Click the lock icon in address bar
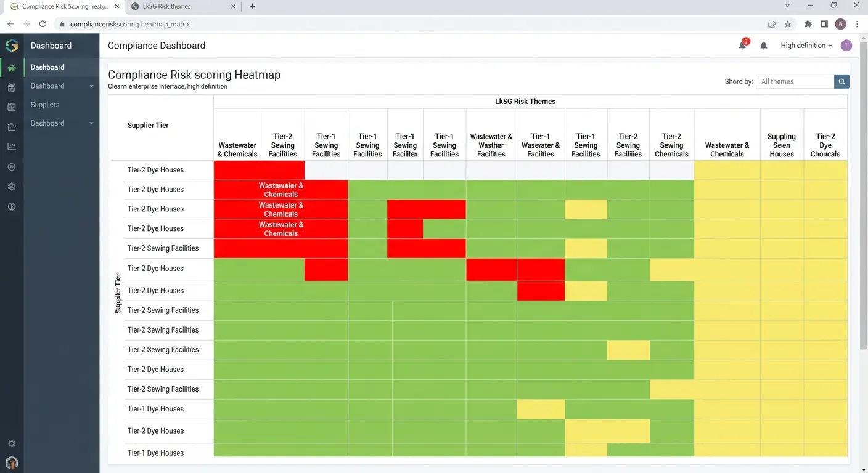The image size is (868, 473). pyautogui.click(x=62, y=25)
